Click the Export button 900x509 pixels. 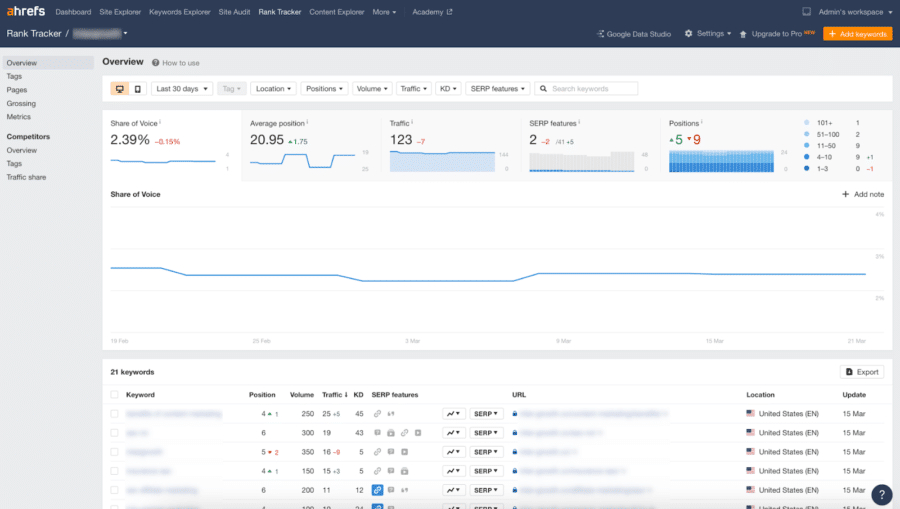862,372
